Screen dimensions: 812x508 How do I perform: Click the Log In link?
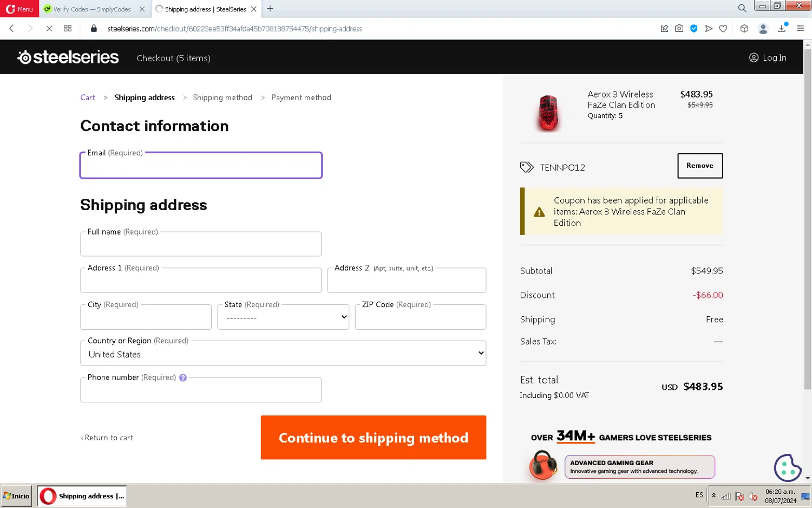(768, 57)
